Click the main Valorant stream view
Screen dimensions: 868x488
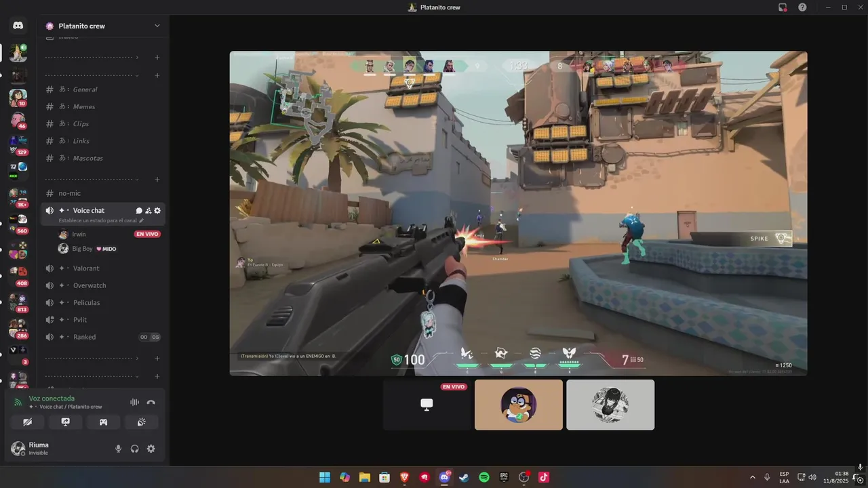[x=518, y=213]
